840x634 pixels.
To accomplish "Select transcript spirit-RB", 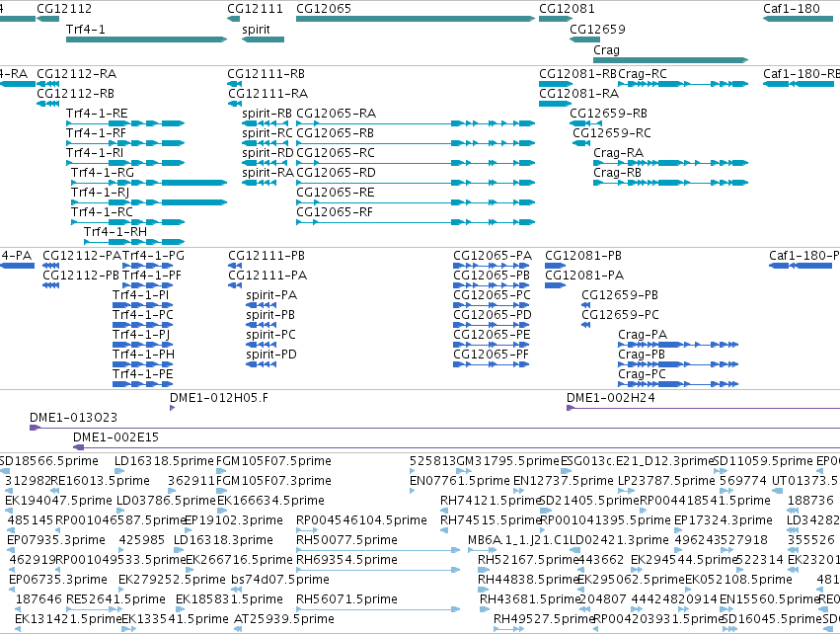I will tap(265, 123).
